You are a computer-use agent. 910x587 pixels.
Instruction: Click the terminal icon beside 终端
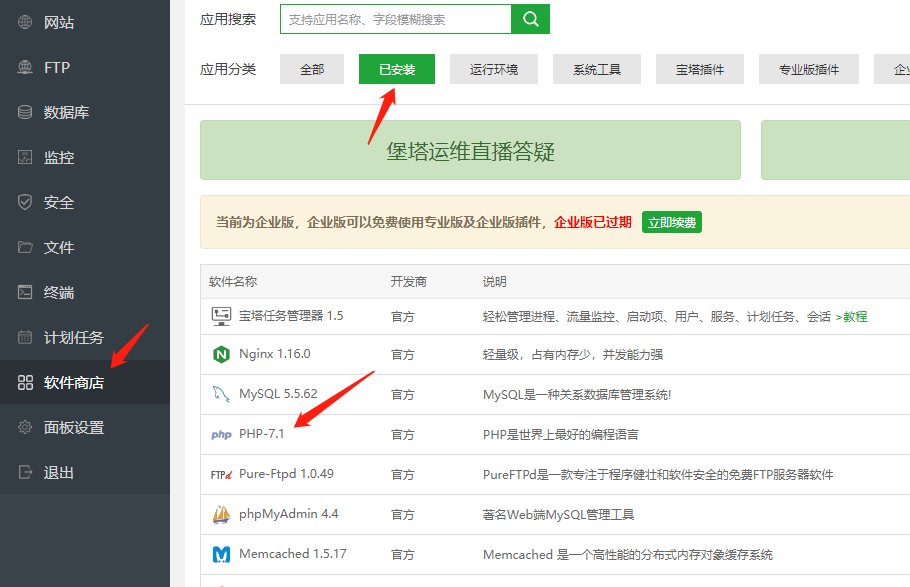pos(25,292)
